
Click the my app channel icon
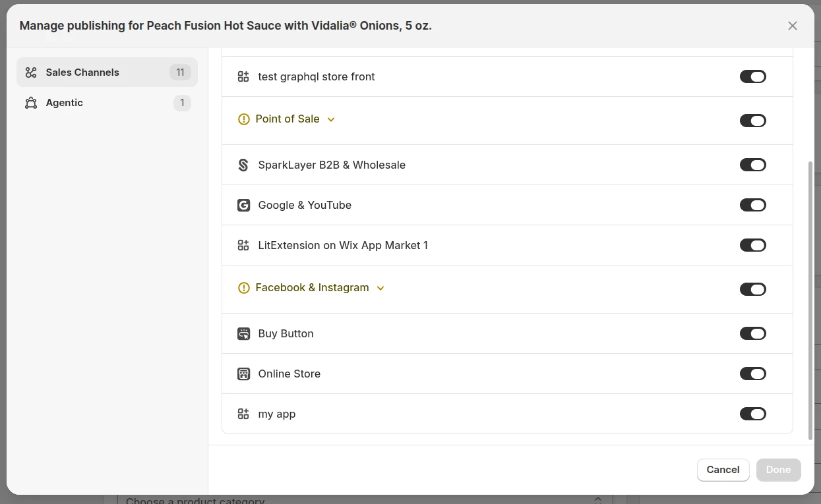tap(243, 414)
